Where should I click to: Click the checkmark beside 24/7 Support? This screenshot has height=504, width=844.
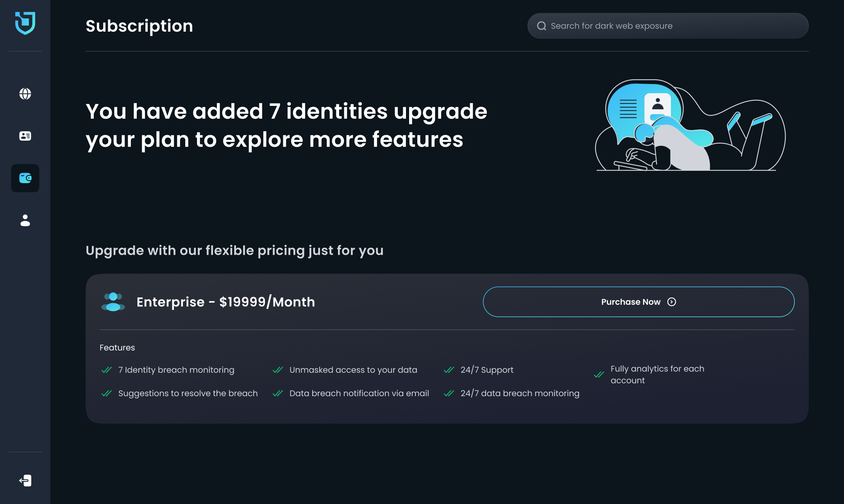click(449, 370)
